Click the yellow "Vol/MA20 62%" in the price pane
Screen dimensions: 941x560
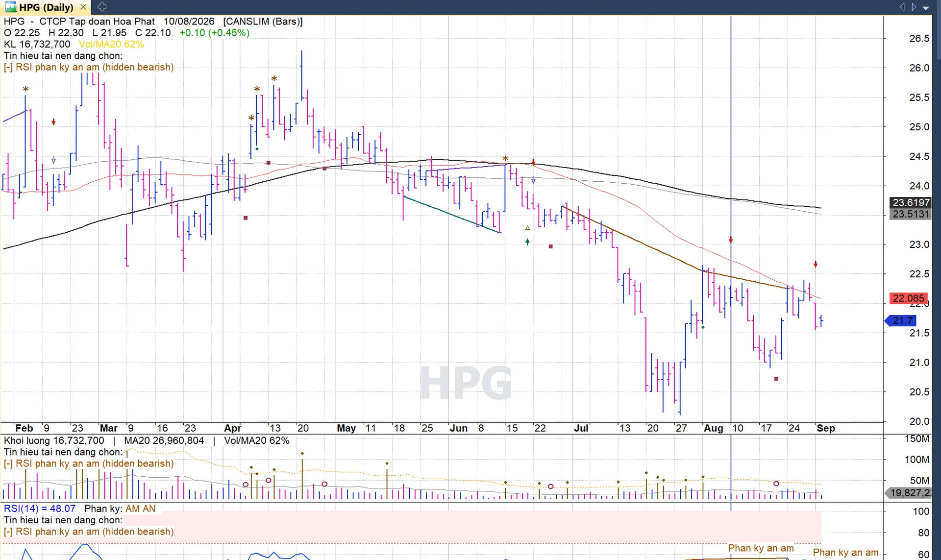tap(112, 44)
